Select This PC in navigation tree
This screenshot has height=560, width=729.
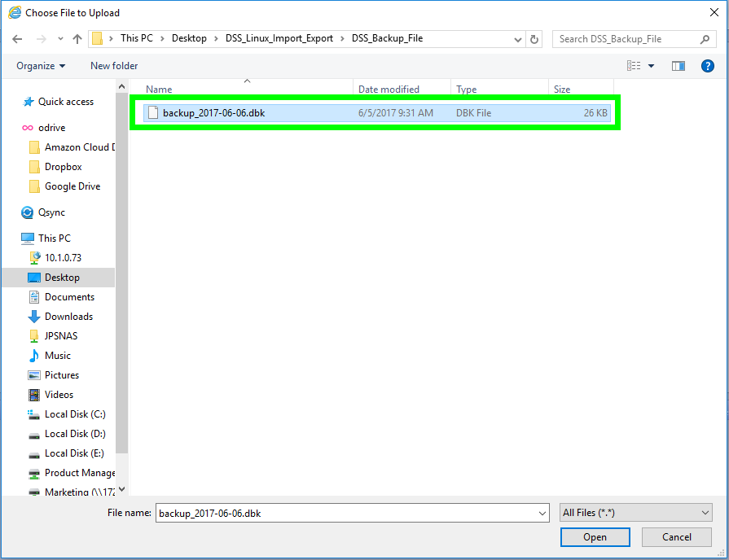click(x=55, y=238)
